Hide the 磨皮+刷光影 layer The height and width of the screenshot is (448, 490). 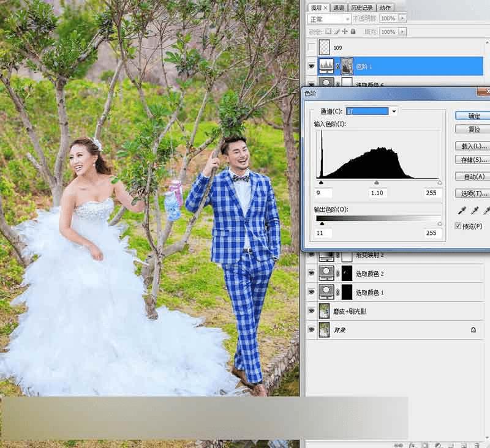click(311, 311)
